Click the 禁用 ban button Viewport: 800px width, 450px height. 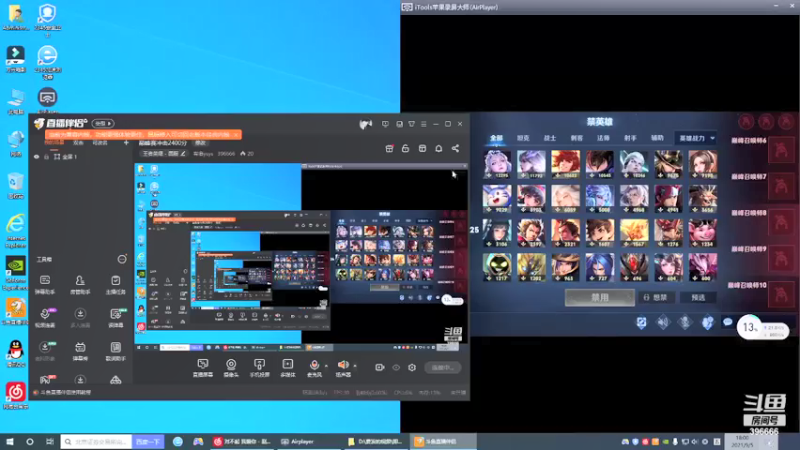[599, 297]
